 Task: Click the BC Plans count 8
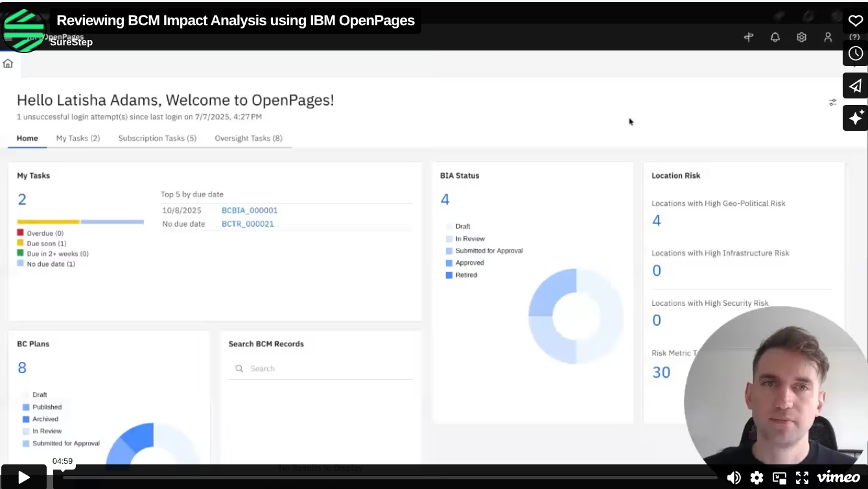(22, 368)
